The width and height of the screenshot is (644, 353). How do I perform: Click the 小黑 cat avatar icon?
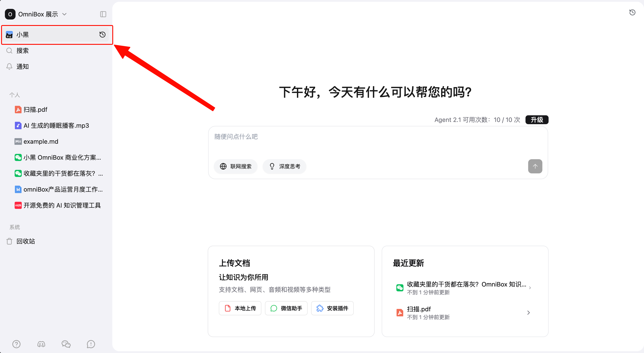pyautogui.click(x=9, y=34)
